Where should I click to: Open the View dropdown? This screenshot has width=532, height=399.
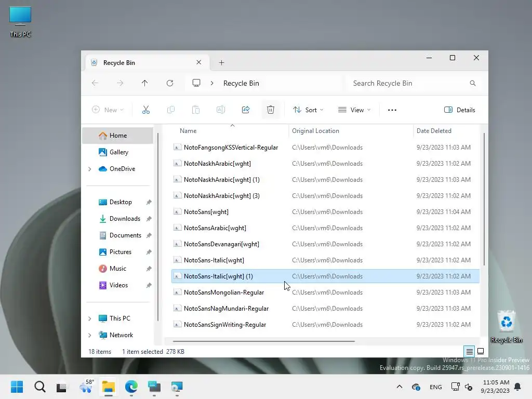(x=354, y=110)
